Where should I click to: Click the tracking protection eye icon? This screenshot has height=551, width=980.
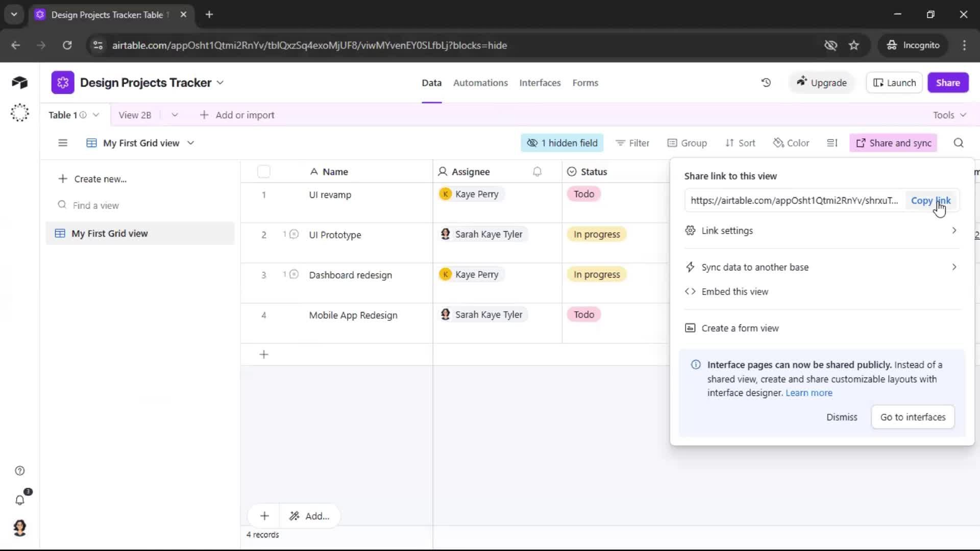coord(830,45)
